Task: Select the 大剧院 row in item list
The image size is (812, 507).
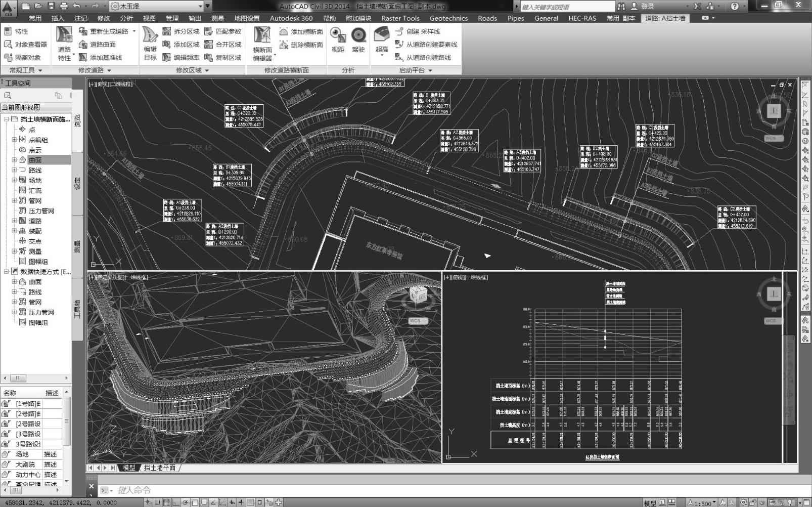Action: coord(31,464)
